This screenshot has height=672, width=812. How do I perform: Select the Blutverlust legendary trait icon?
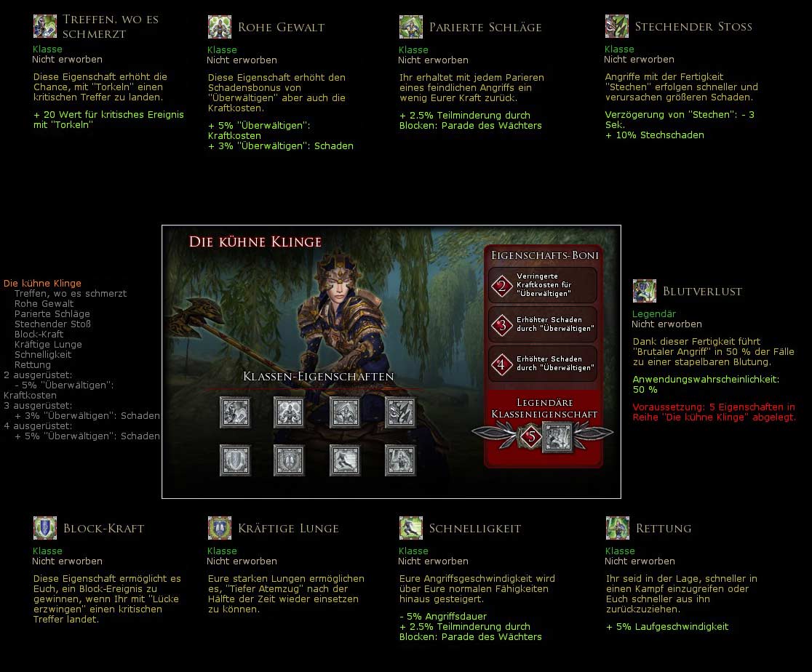pos(645,291)
